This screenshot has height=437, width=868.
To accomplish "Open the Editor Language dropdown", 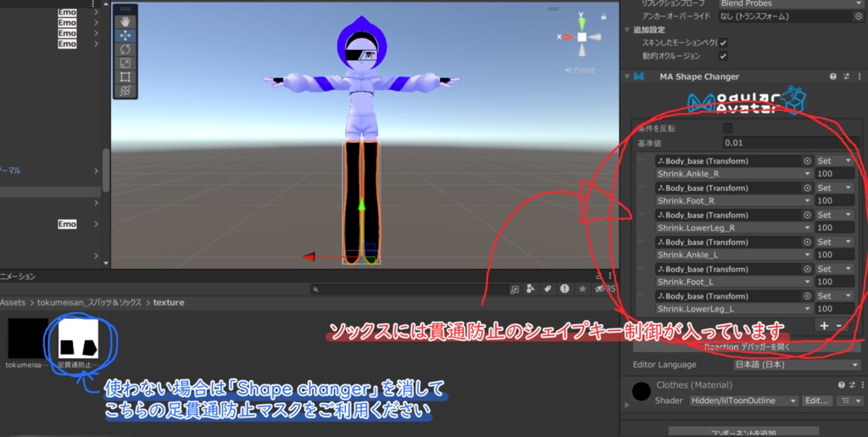I will coord(797,365).
